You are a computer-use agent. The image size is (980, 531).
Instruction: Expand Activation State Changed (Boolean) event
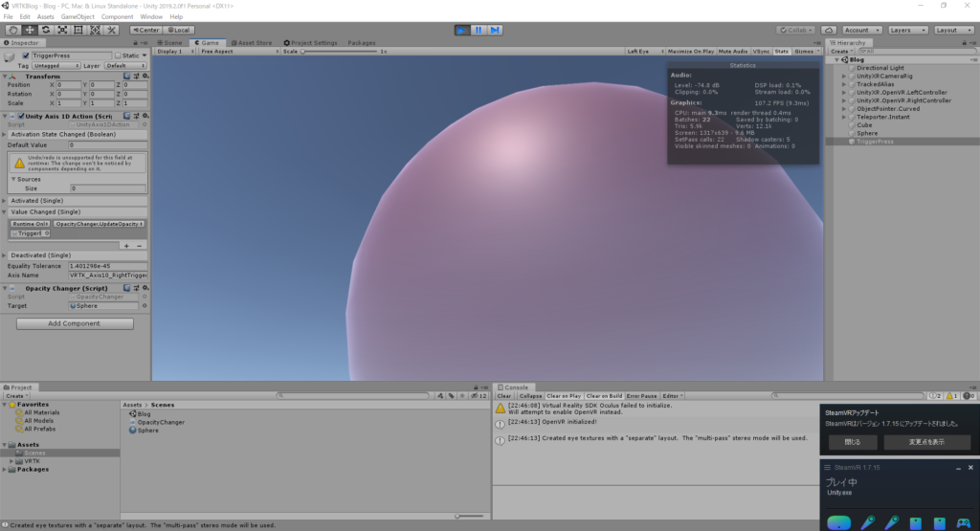(x=5, y=134)
